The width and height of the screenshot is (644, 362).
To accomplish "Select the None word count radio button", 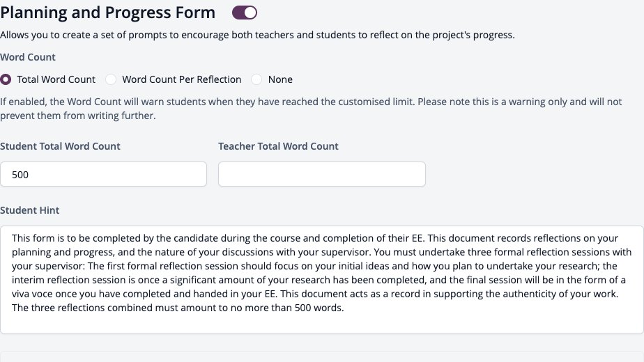I will [256, 79].
